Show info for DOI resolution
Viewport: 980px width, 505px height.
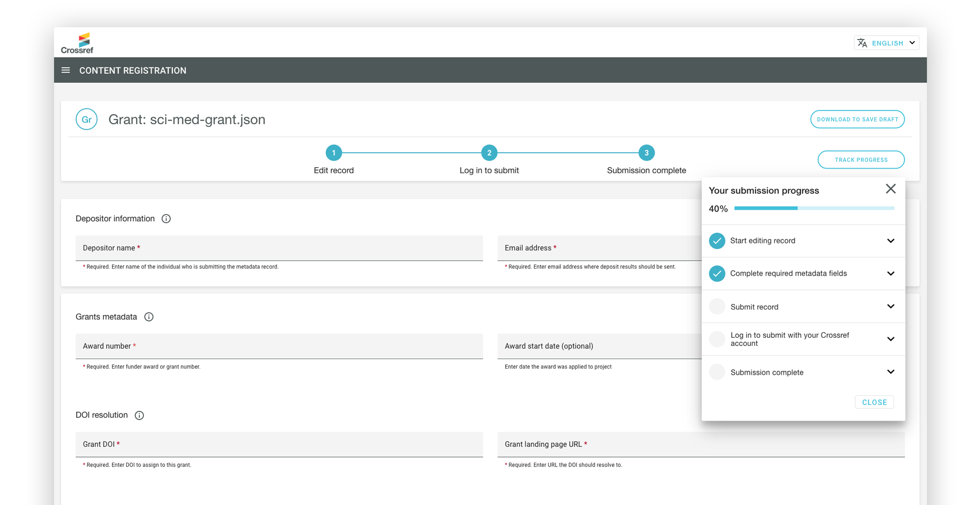[139, 416]
